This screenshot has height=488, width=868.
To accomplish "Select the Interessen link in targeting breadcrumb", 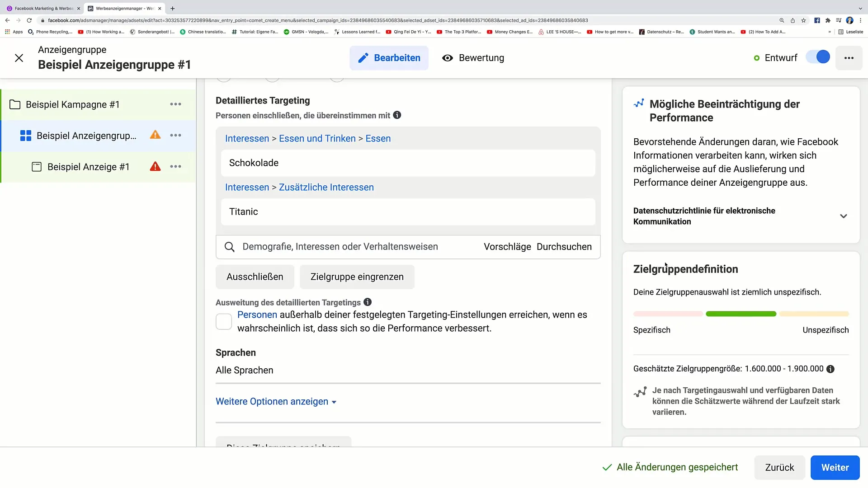I will [x=247, y=138].
